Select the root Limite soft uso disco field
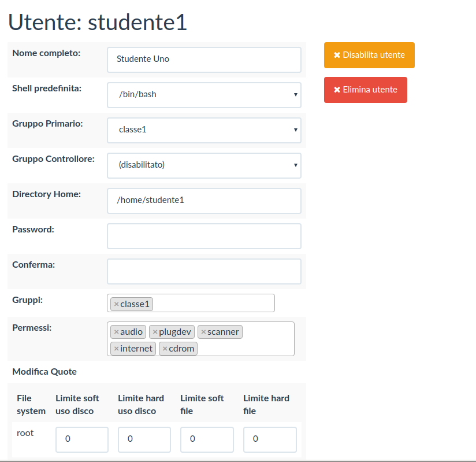The height and width of the screenshot is (462, 476). click(82, 439)
